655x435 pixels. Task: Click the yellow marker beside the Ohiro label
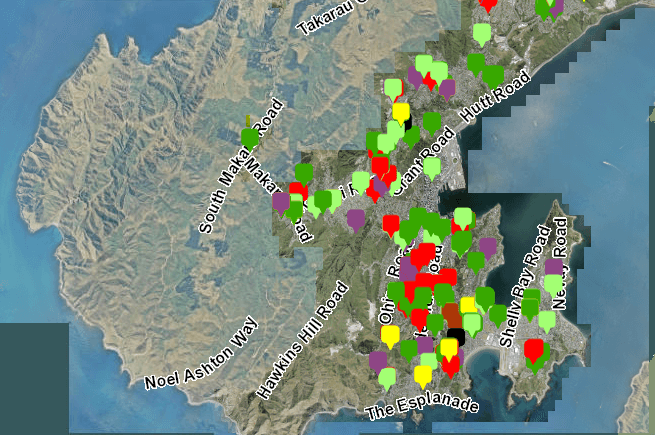[x=390, y=337]
